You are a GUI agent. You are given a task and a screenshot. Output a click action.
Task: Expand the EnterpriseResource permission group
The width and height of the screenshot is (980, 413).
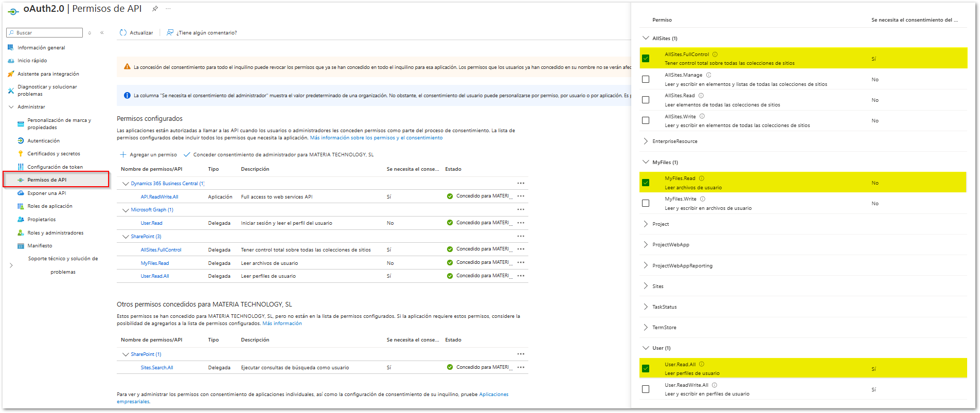646,141
